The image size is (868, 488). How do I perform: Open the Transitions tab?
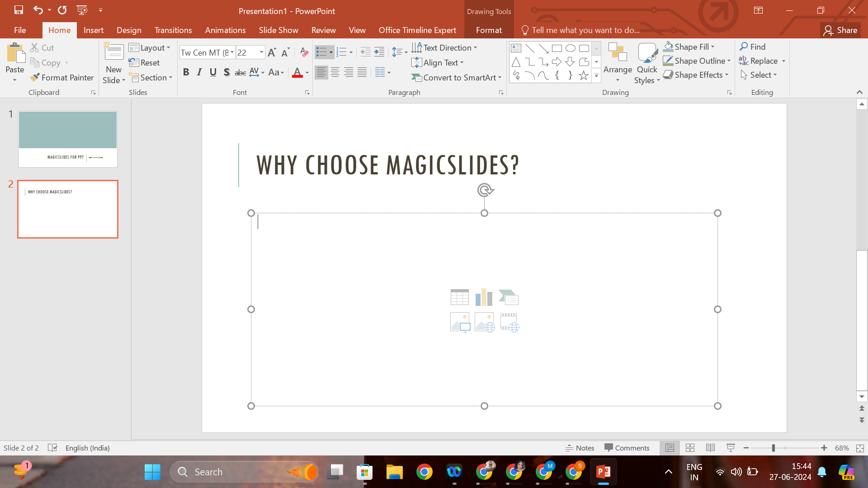tap(173, 30)
